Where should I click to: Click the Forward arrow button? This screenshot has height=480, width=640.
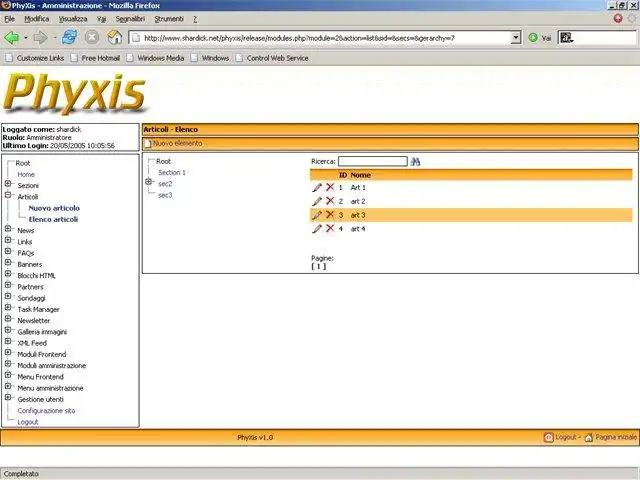[40, 38]
